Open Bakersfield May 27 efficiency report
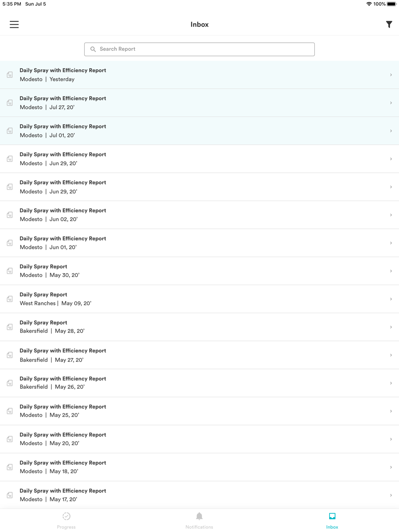399x532 pixels. tap(199, 355)
